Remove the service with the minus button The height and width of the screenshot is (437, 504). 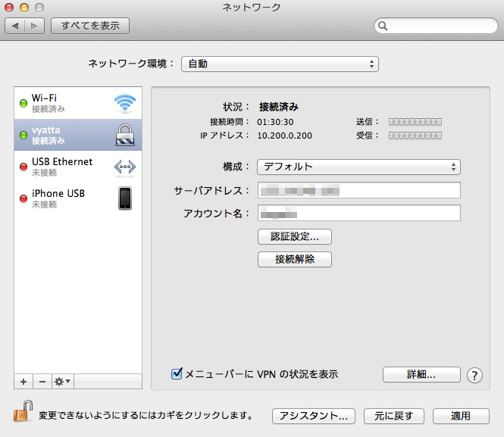pyautogui.click(x=42, y=382)
